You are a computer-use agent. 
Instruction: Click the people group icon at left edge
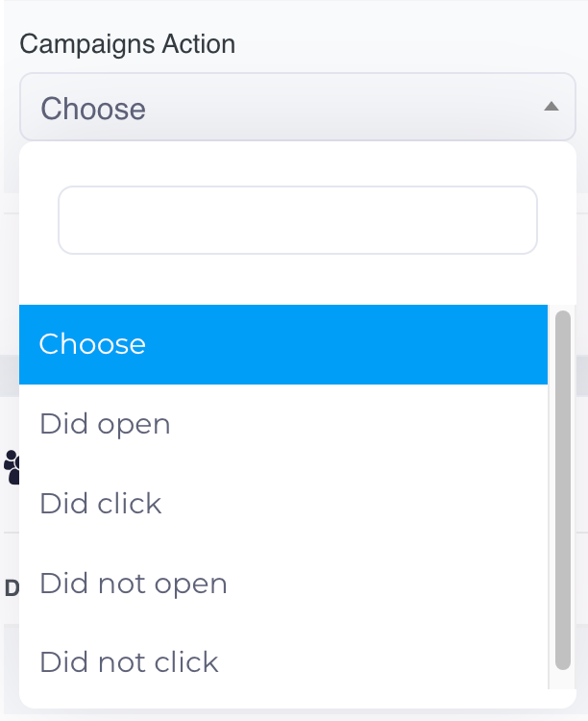pos(12,466)
